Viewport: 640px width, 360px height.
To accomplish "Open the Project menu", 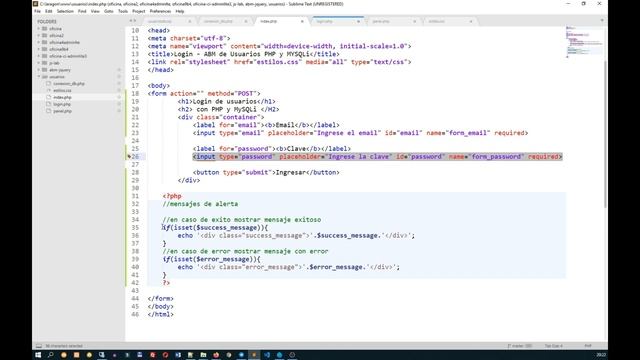I will [138, 11].
